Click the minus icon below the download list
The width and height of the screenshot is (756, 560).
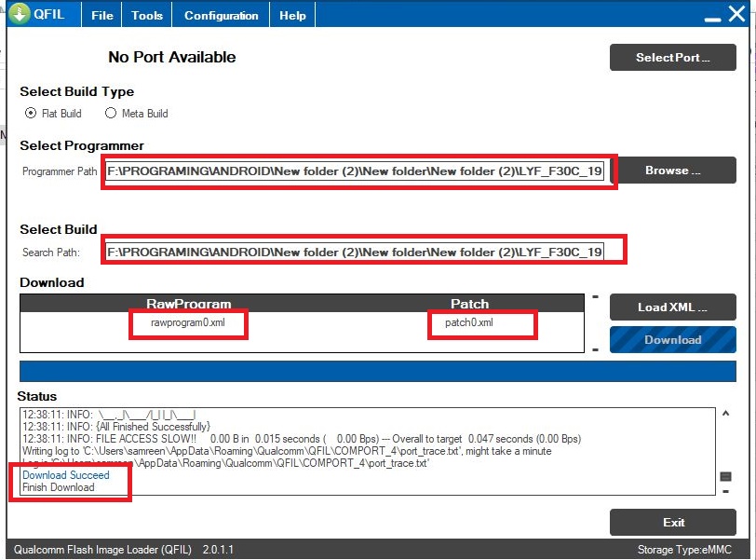[596, 349]
